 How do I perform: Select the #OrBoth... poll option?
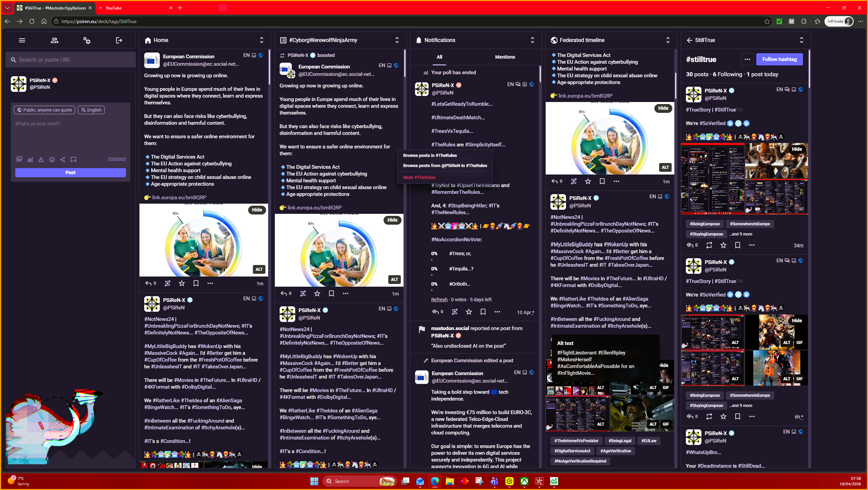460,284
